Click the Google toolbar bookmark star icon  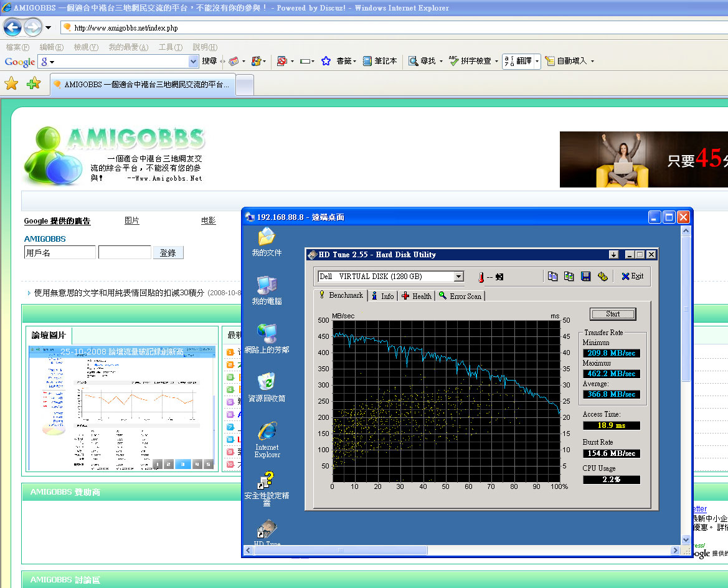point(326,61)
